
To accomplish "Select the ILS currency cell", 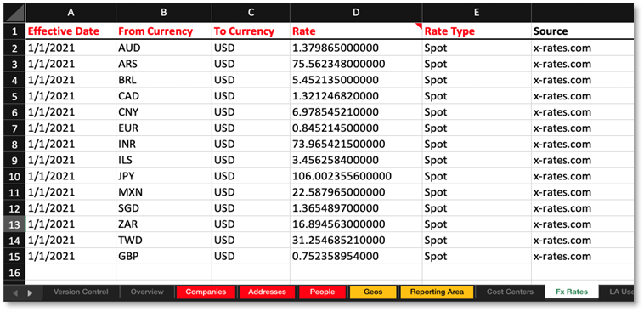I will (x=164, y=161).
